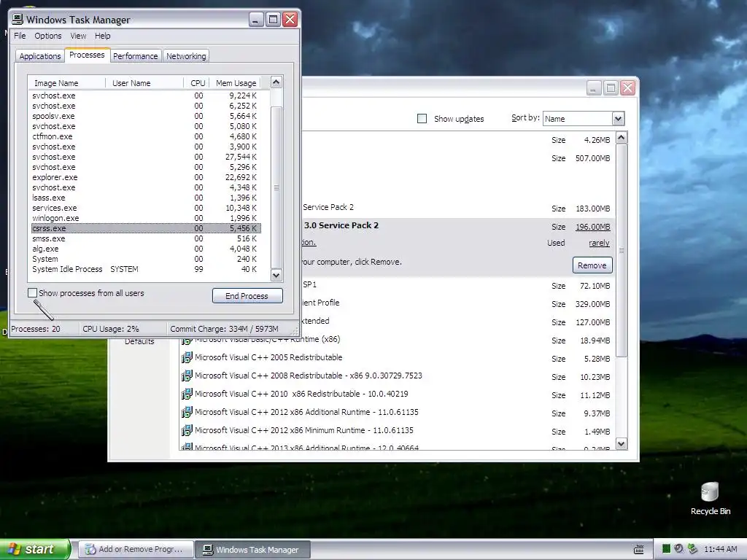Image resolution: width=747 pixels, height=560 pixels.
Task: Select Microsoft Visual C++ 2008 Redistributable entry
Action: (x=398, y=376)
